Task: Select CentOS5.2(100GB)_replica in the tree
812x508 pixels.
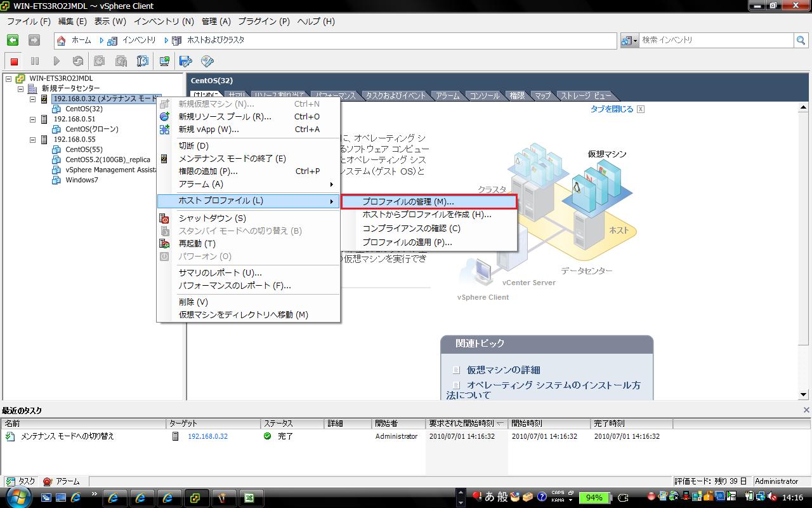Action: pos(108,160)
